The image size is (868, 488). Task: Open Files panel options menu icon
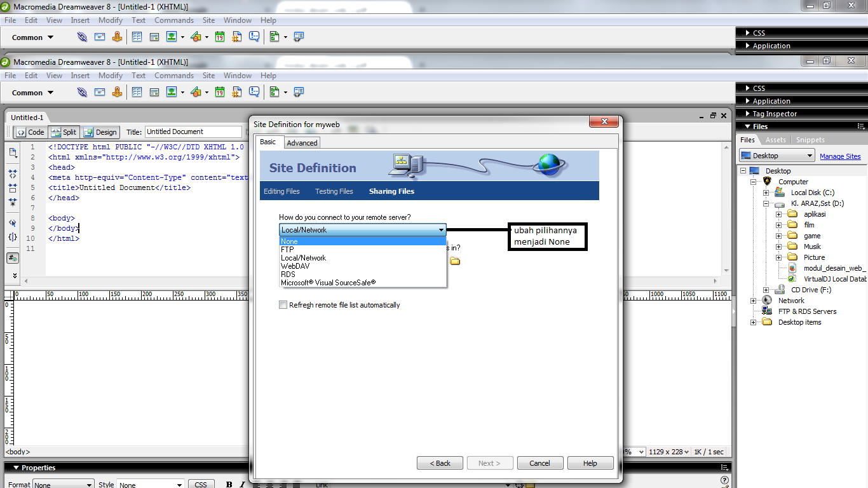[x=861, y=126]
